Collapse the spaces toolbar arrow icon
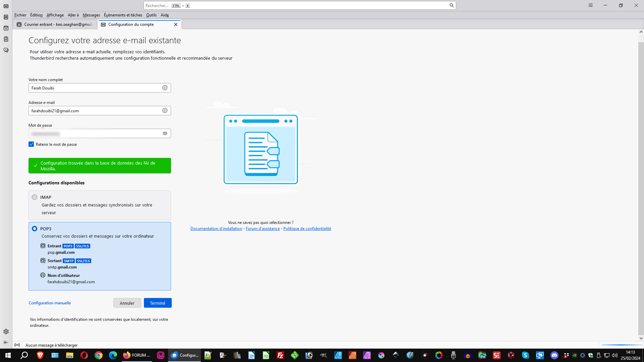Viewport: 644px width, 362px height. click(x=6, y=342)
